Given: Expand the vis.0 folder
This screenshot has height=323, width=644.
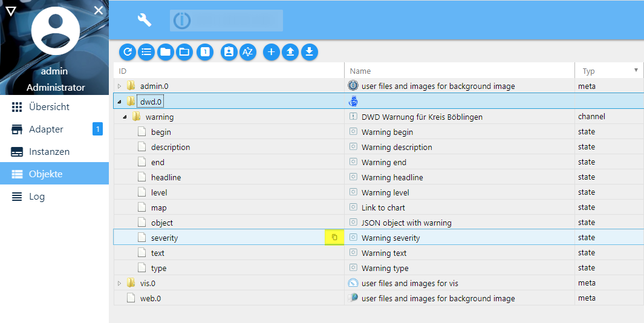Looking at the screenshot, I should coord(120,283).
